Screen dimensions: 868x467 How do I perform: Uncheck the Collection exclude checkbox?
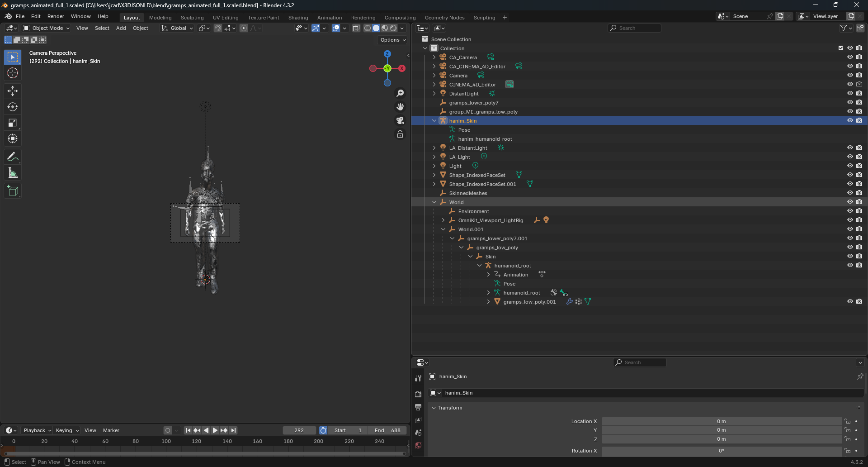click(841, 48)
